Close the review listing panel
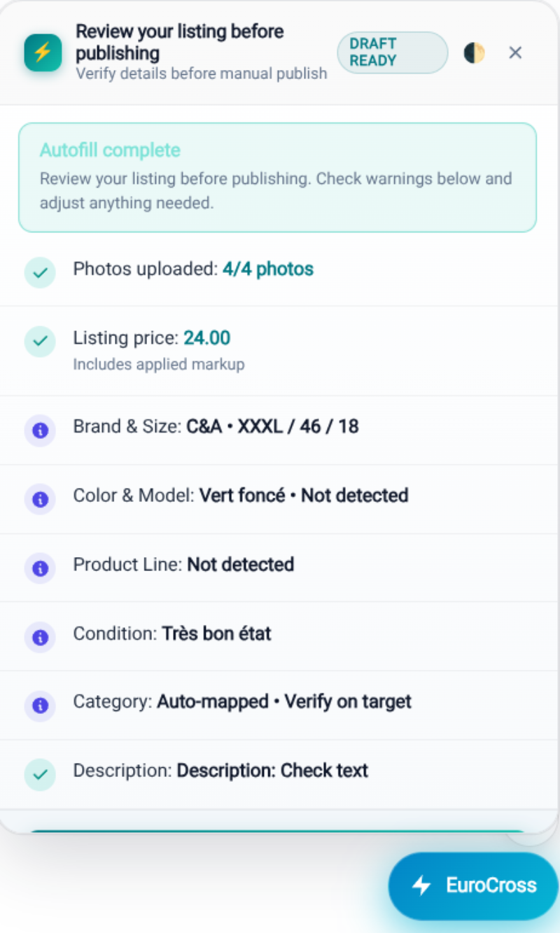Viewport: 560px width, 933px height. (x=515, y=52)
